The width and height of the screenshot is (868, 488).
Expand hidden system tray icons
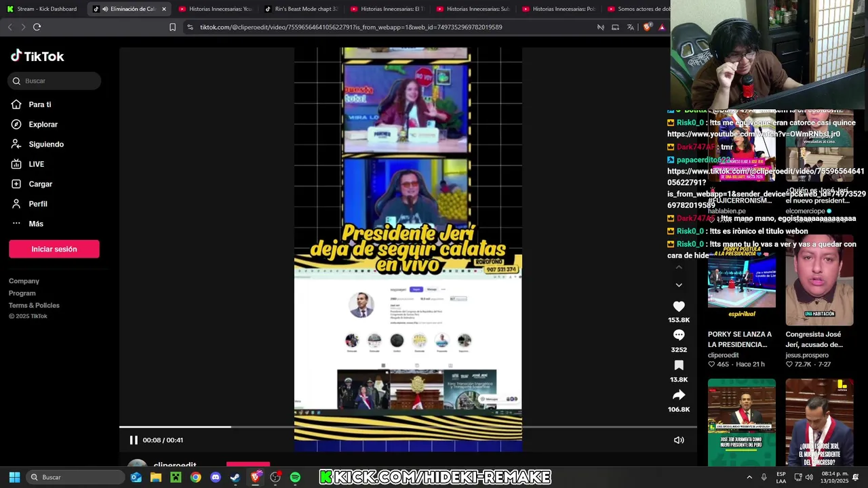coord(749,477)
